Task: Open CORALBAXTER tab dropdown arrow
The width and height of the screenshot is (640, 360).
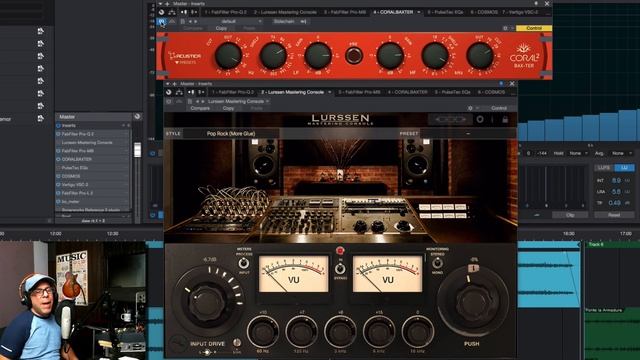Action: pyautogui.click(x=419, y=12)
